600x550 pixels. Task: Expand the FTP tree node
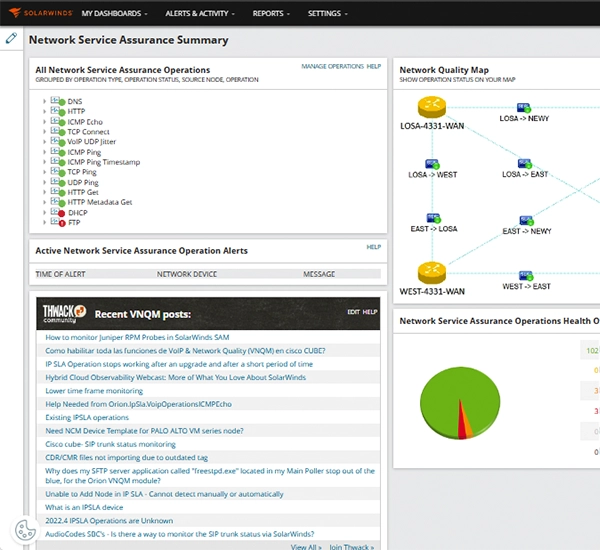tap(44, 222)
